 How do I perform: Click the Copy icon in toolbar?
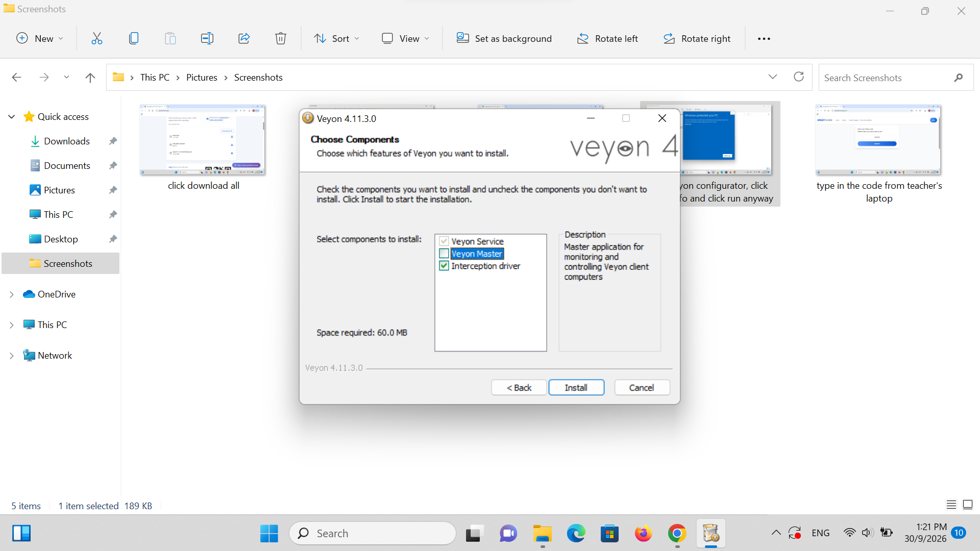(134, 38)
